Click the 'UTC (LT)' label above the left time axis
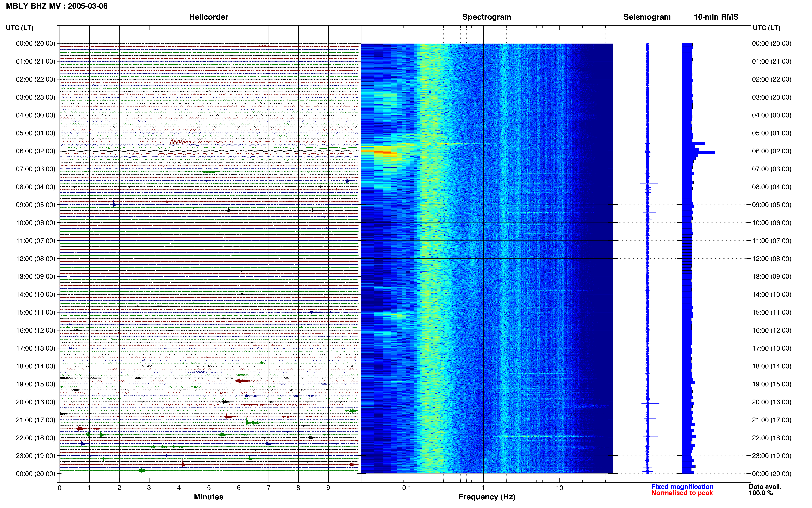 [x=19, y=28]
